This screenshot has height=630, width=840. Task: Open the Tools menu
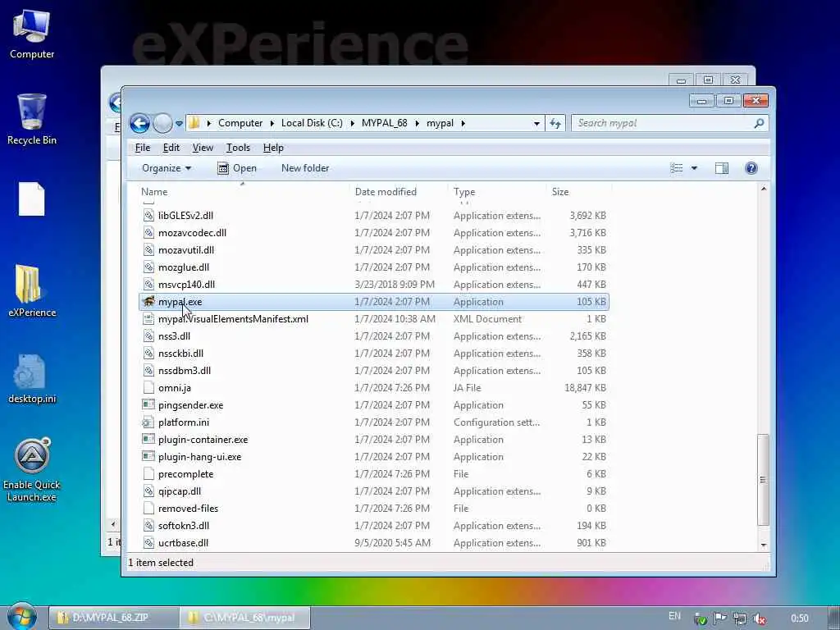[238, 148]
